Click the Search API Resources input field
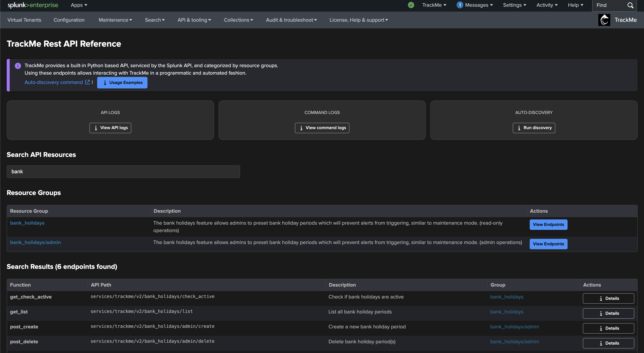 point(123,172)
